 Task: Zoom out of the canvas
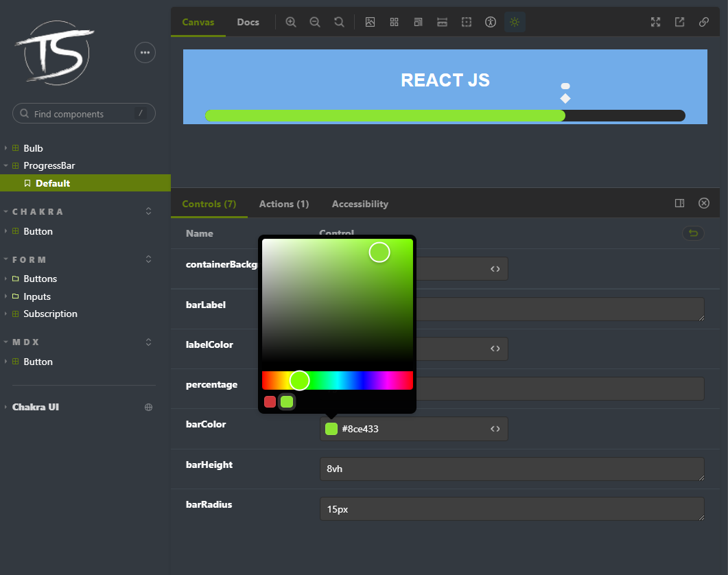pos(315,22)
